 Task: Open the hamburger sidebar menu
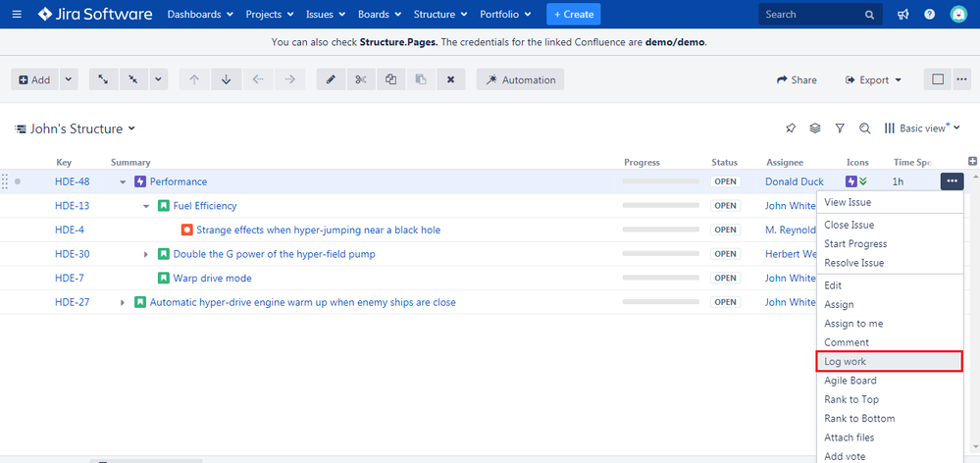17,14
